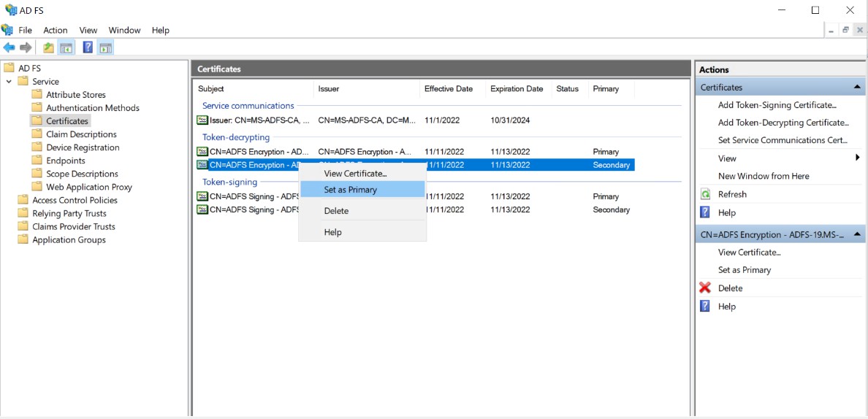Select Scope Descriptions in the tree
Screen dimensions: 868x419
tap(82, 174)
